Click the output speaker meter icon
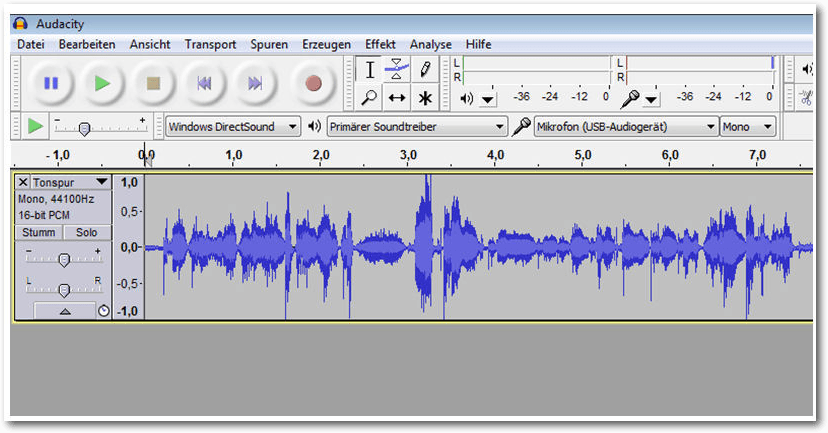The width and height of the screenshot is (828, 433). [x=466, y=98]
